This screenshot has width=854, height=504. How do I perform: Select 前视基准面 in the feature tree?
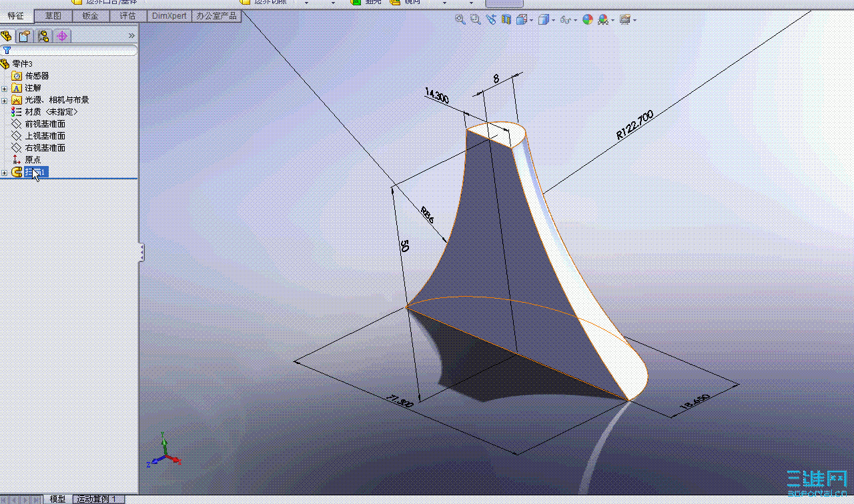tap(45, 124)
